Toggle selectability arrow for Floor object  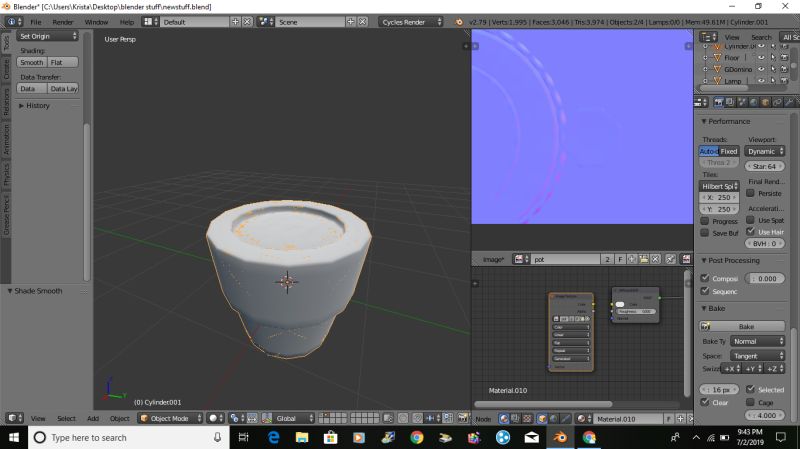pos(773,58)
